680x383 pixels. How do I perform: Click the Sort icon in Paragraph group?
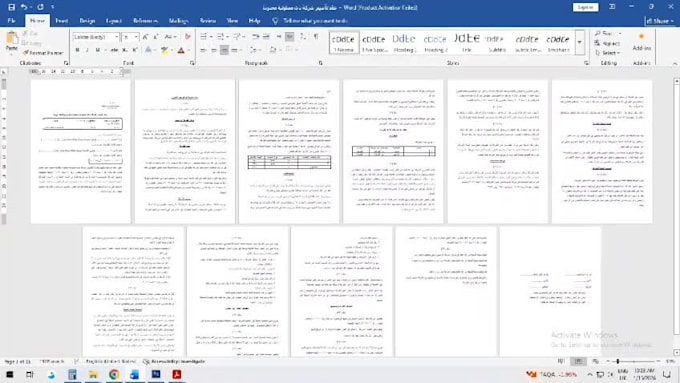coord(303,37)
